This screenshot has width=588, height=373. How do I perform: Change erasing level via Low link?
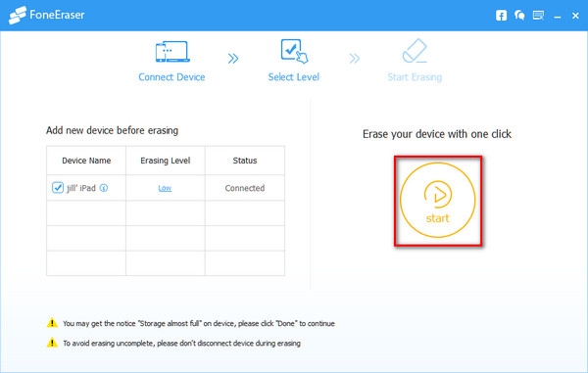pos(165,188)
